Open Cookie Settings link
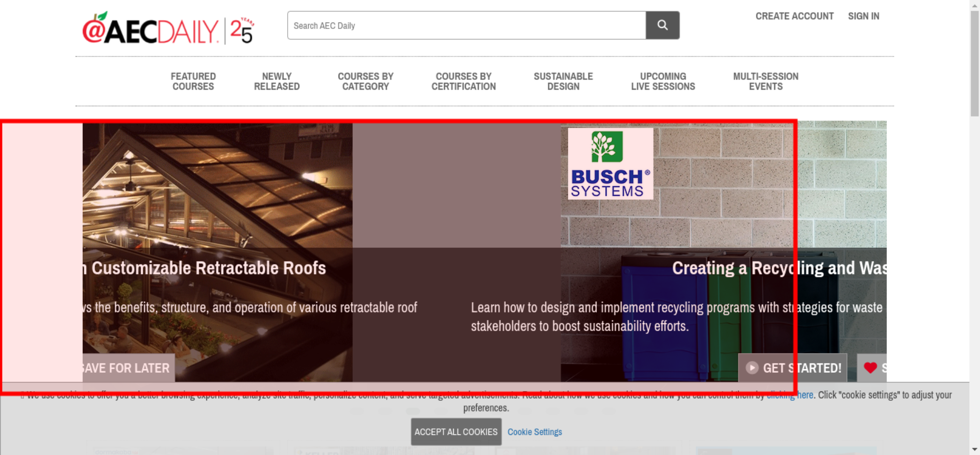Image resolution: width=980 pixels, height=455 pixels. pos(535,432)
